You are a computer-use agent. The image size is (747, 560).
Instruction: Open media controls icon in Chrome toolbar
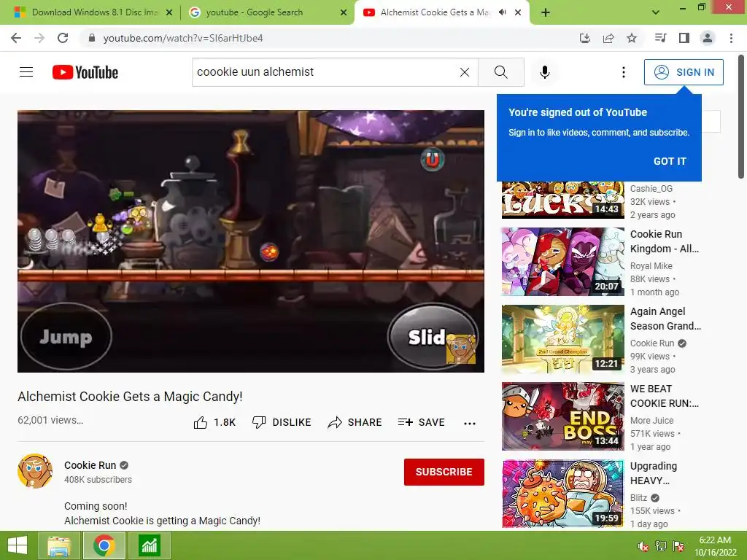(660, 38)
